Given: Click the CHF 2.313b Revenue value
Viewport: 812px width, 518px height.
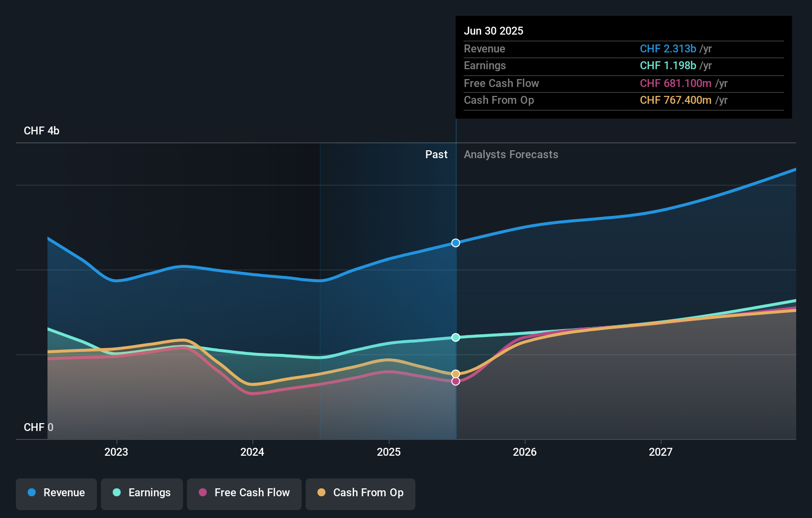Looking at the screenshot, I should point(669,48).
